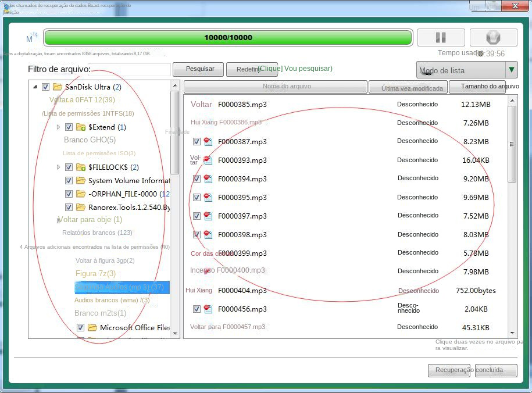Click the -ORPHAN_FILE-0000 folder icon
Image resolution: width=532 pixels, height=393 pixels.
coord(81,194)
